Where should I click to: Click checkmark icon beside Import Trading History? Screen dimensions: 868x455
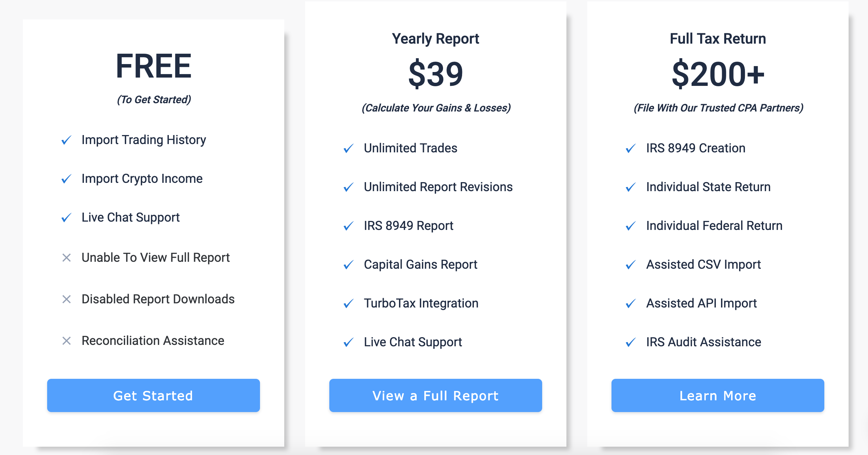[x=66, y=140]
